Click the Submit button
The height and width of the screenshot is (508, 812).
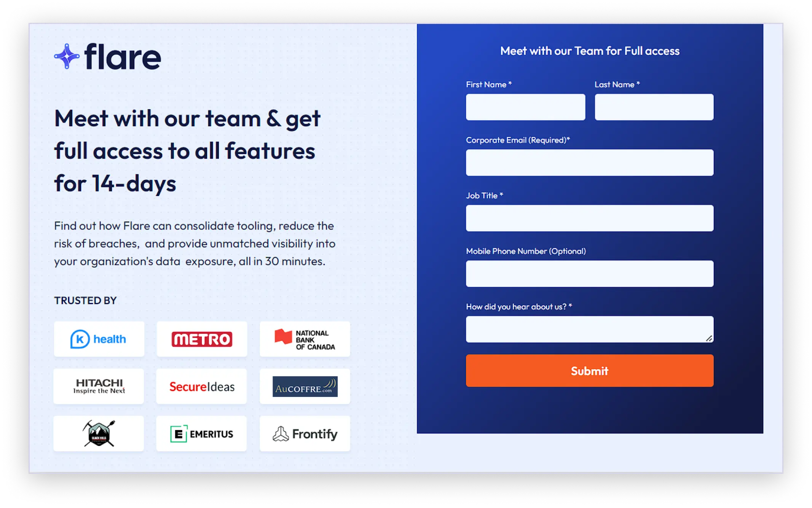pyautogui.click(x=590, y=371)
